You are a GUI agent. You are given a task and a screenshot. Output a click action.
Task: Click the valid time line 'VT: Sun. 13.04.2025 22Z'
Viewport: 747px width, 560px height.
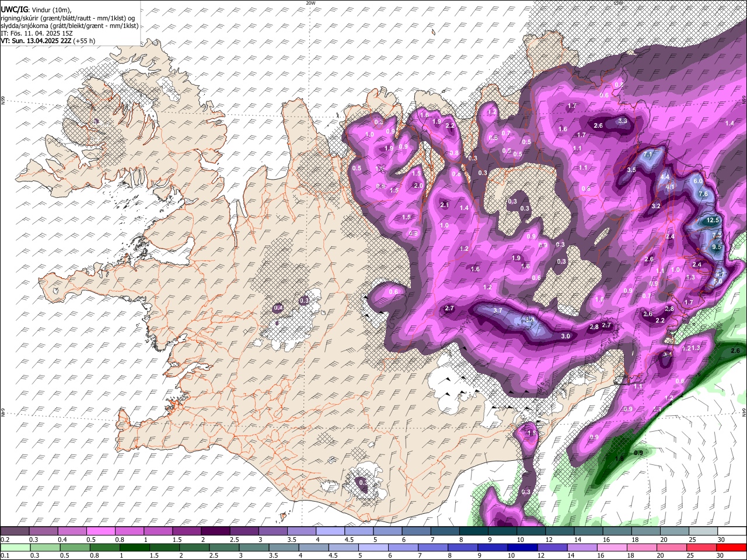(x=48, y=41)
